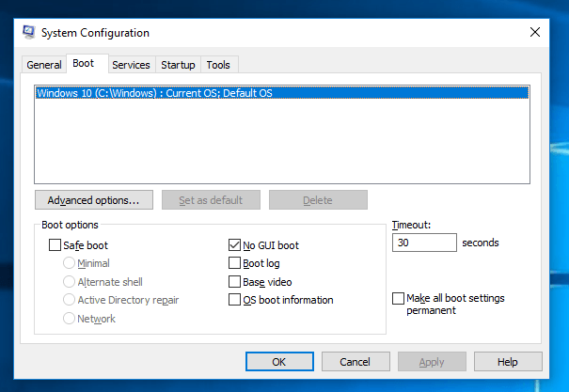Open Help for System Configuration
This screenshot has width=569, height=392.
508,362
